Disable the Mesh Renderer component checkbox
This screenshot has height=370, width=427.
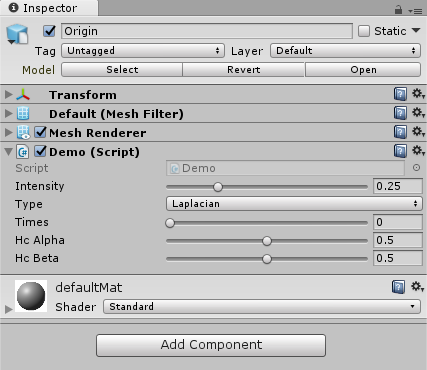pyautogui.click(x=40, y=132)
